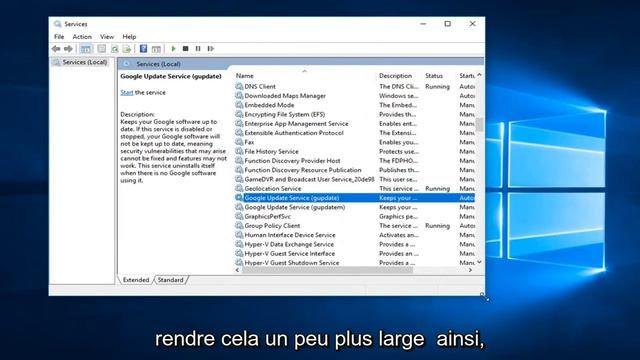Select Encrypting File System (EFS) row
Viewport: 640px width, 360px height.
(354, 114)
